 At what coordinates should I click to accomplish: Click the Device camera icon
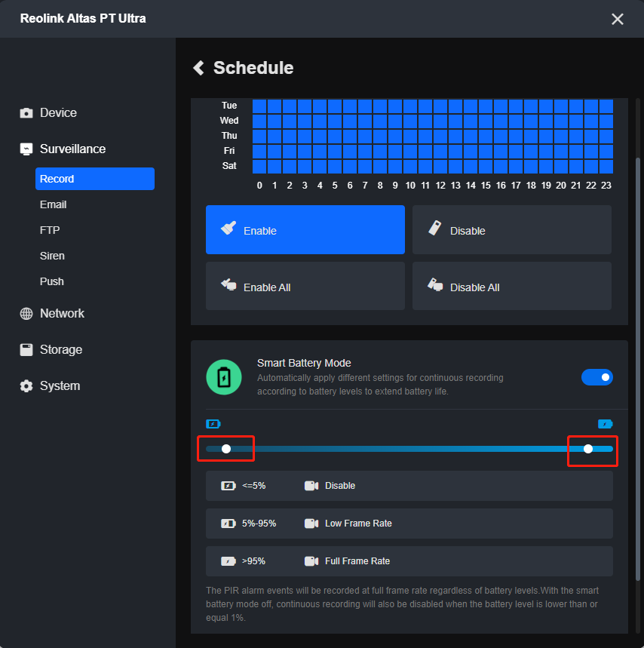(x=26, y=113)
